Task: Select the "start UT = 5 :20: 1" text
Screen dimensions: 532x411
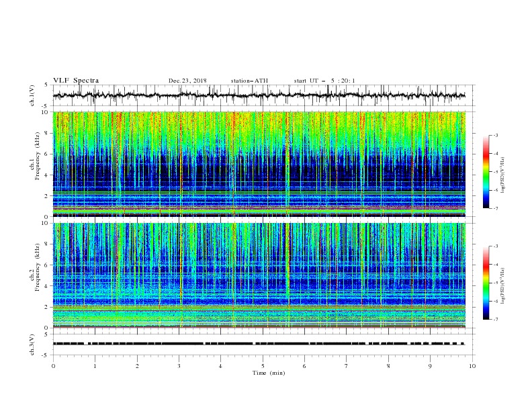Action: pyautogui.click(x=324, y=81)
